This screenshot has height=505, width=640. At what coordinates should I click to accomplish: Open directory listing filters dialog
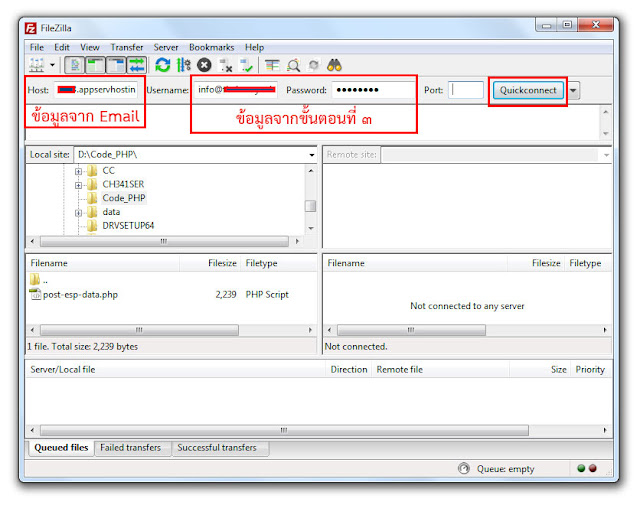272,65
